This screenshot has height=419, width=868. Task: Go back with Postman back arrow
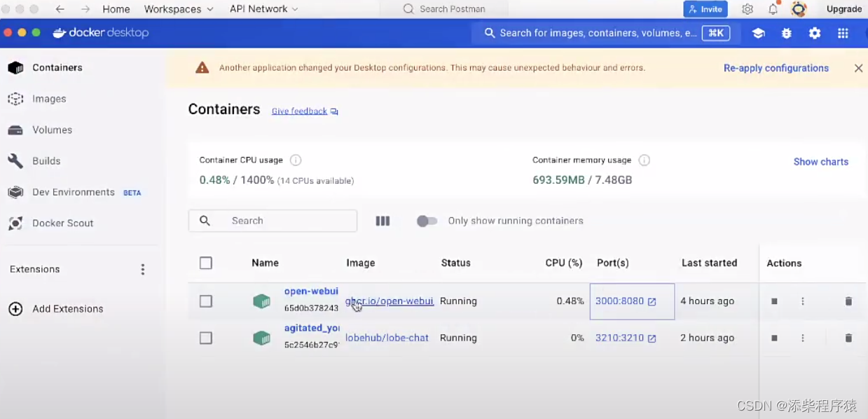(60, 9)
